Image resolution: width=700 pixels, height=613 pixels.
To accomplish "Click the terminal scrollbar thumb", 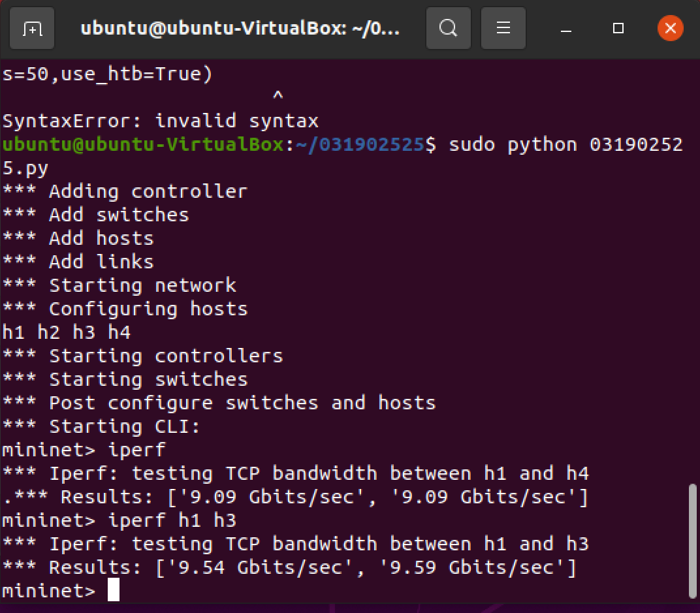I will coord(694,541).
